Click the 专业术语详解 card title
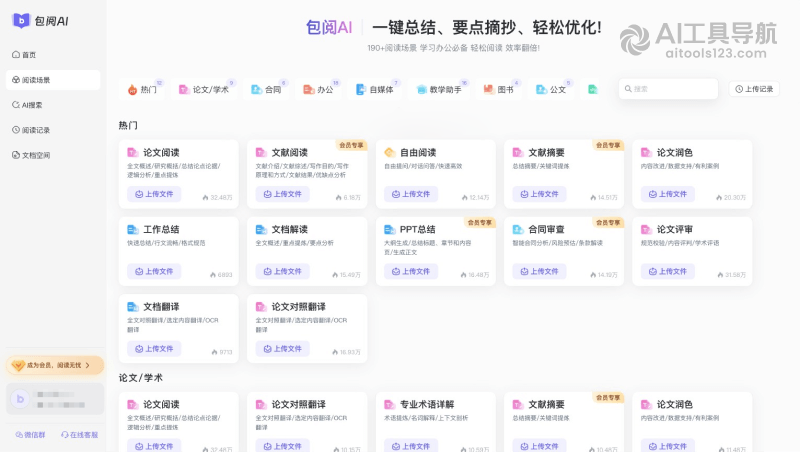 tap(427, 405)
